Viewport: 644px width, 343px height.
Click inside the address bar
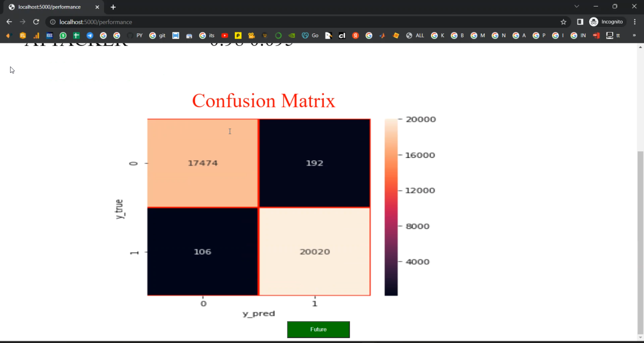pyautogui.click(x=172, y=22)
